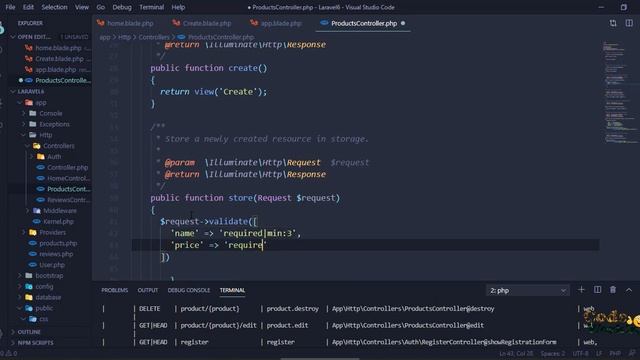Open the File menu
640x360 pixels.
coord(10,7)
